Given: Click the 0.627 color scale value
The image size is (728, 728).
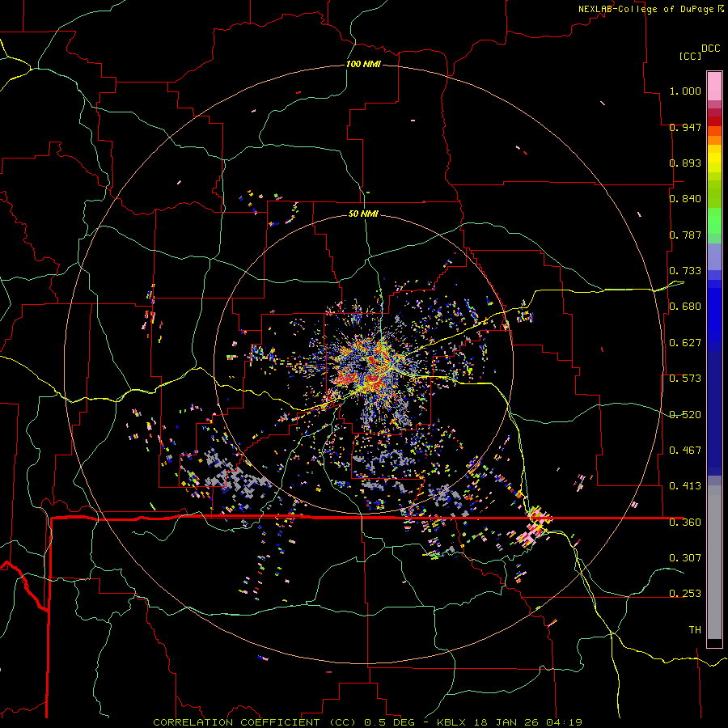Looking at the screenshot, I should pos(685,343).
